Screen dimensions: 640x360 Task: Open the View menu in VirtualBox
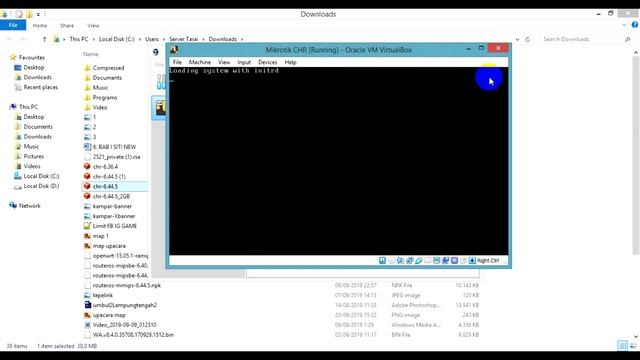point(224,62)
